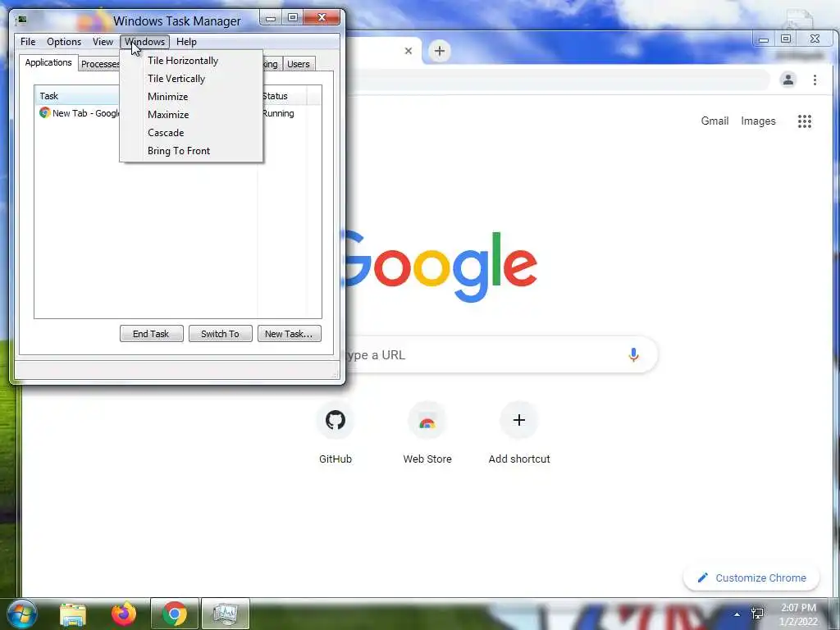840x630 pixels.
Task: Launch Firefox from the taskbar
Action: coord(124,614)
